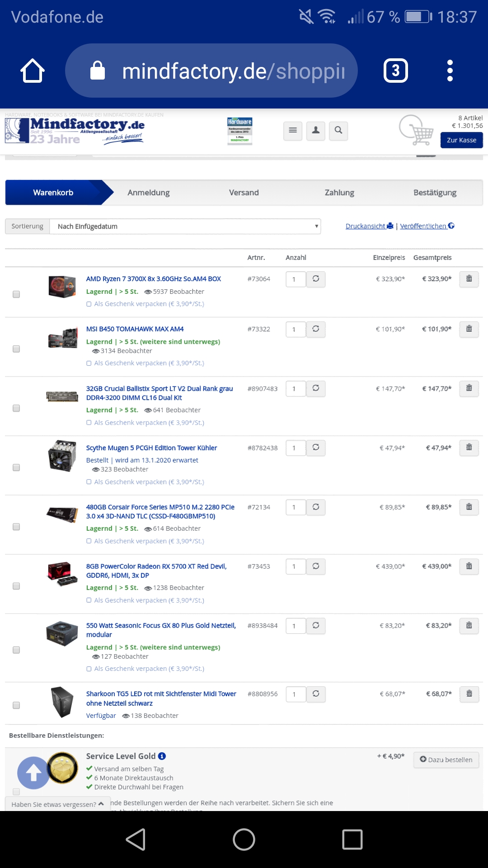
Task: Open the AMD Ryzen 7 3700X product link
Action: pos(154,279)
